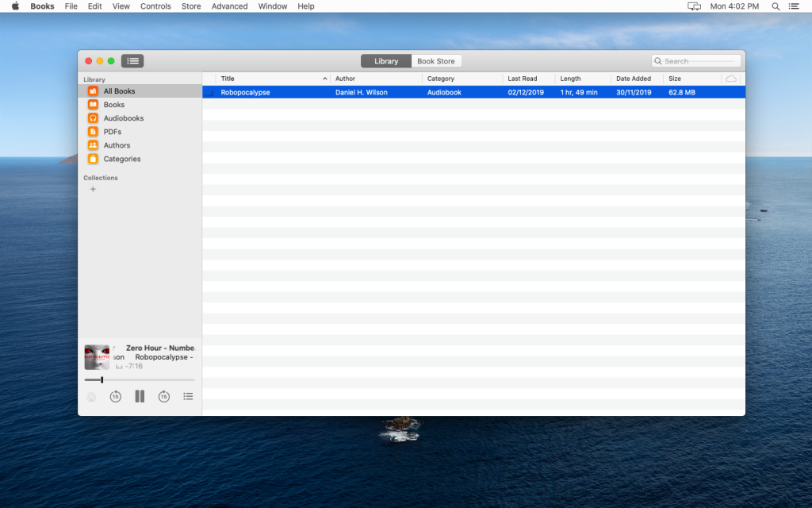This screenshot has width=812, height=508.
Task: Minimize the Books window with yellow button
Action: click(x=100, y=61)
